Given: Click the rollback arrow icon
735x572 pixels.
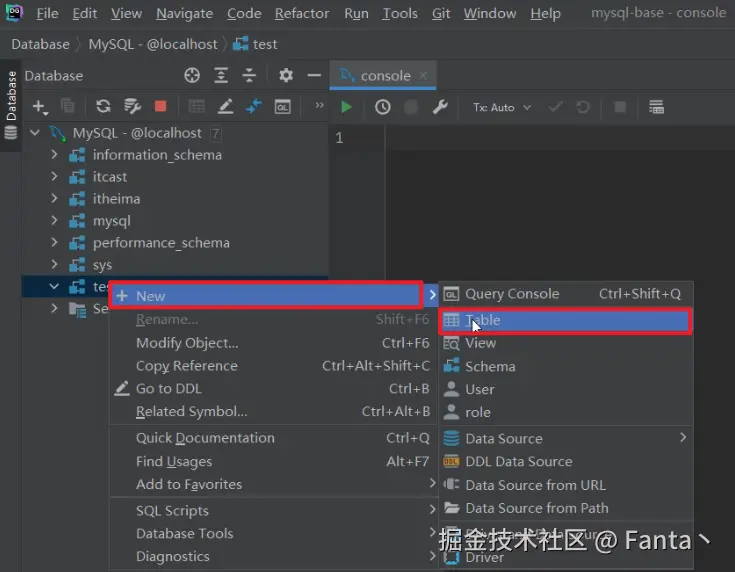Looking at the screenshot, I should tap(583, 107).
